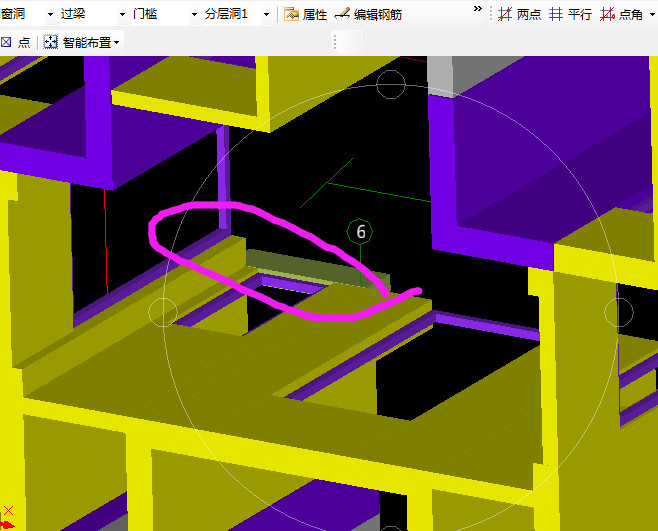Open the 门槛 dropdown arrow
The image size is (658, 531).
(194, 15)
